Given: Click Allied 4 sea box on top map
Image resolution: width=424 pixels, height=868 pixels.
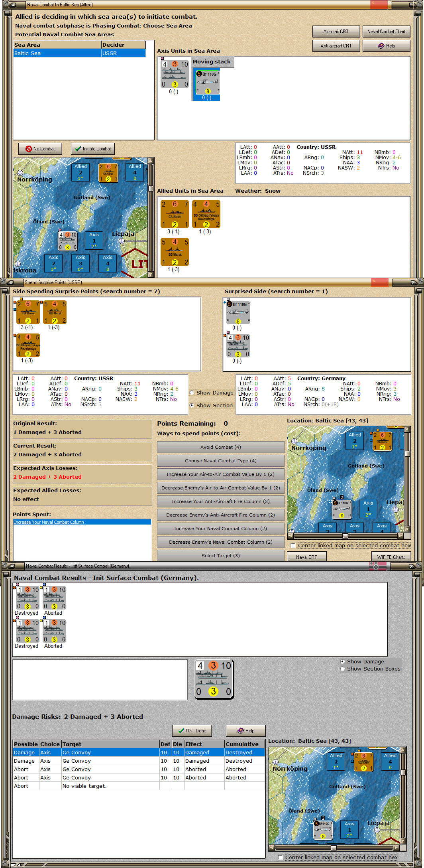Looking at the screenshot, I should (x=135, y=172).
